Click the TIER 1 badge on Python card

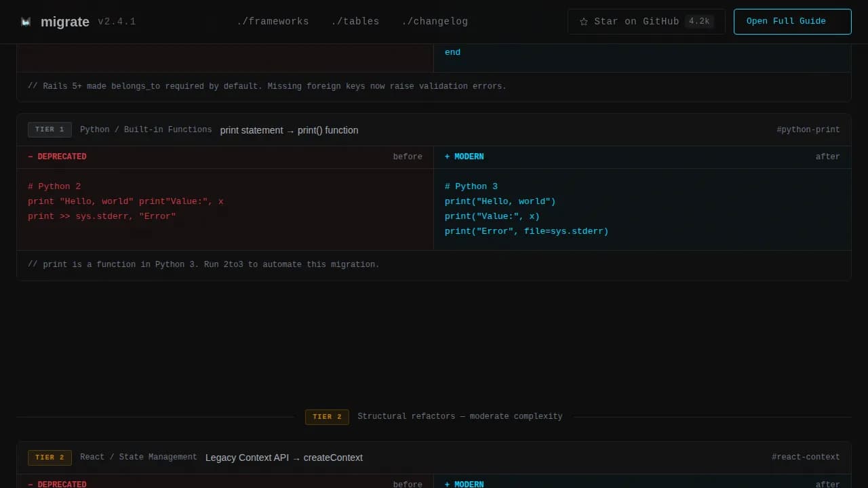(x=50, y=130)
